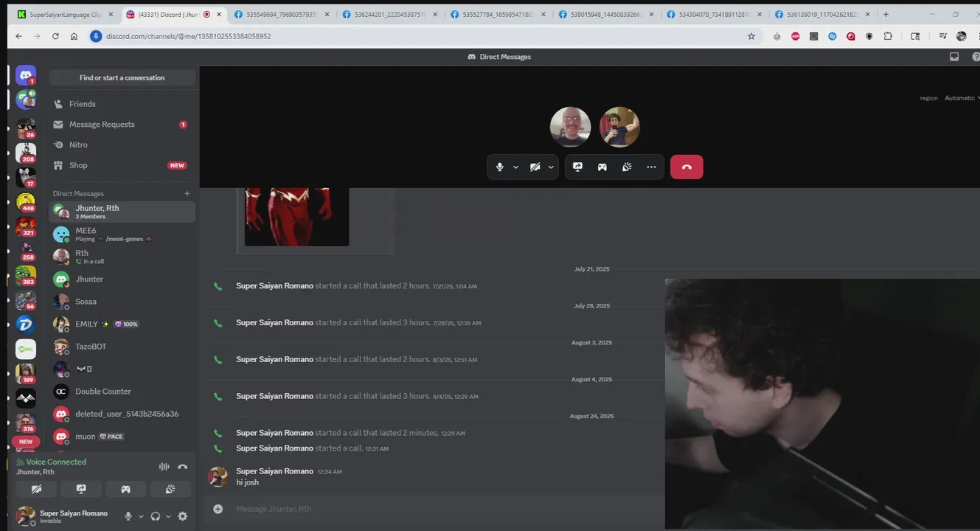This screenshot has height=531, width=980.
Task: Start an activity from call controls
Action: [x=602, y=167]
